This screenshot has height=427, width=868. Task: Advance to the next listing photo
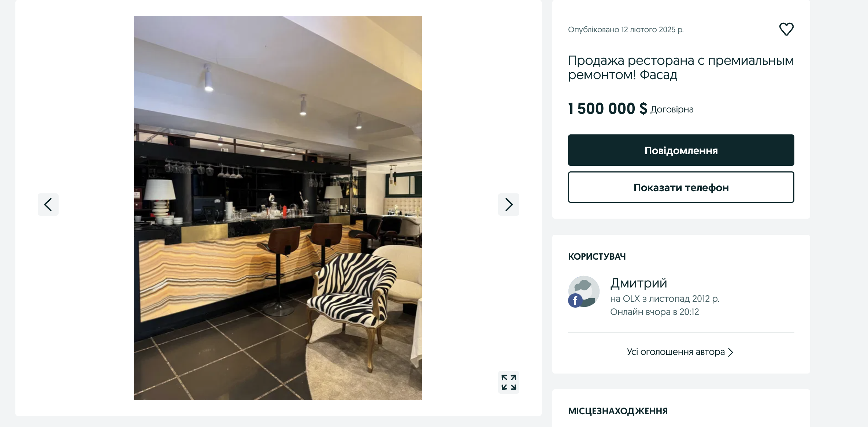click(x=509, y=204)
